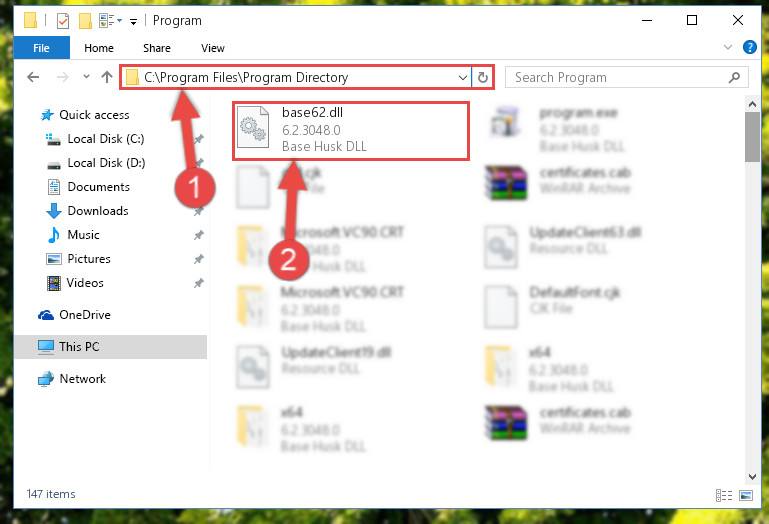This screenshot has width=769, height=524.
Task: Expand the address bar history dropdown
Action: 462,78
